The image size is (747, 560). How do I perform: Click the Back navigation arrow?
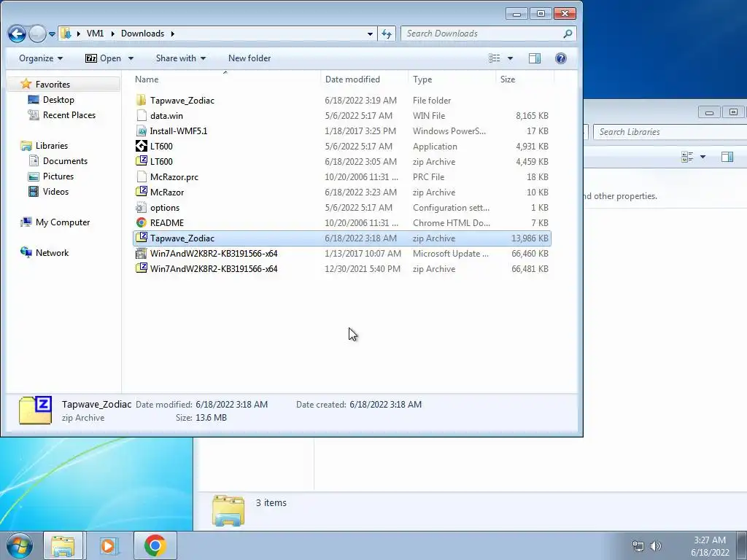coord(17,34)
